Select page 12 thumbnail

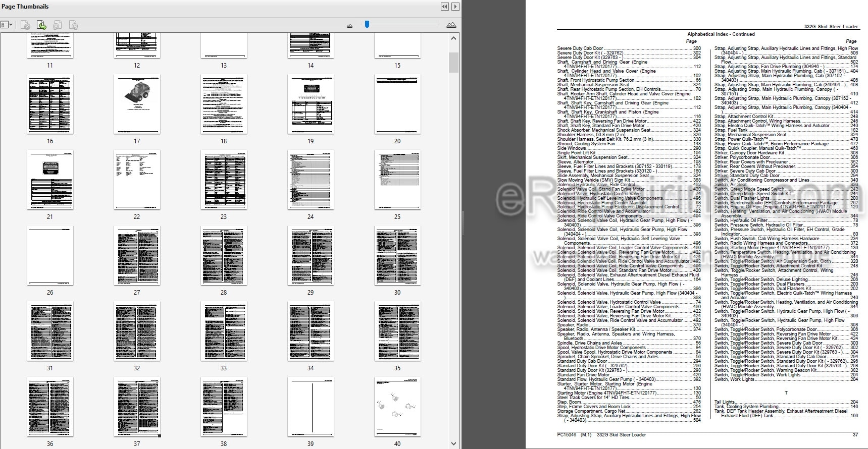(137, 46)
